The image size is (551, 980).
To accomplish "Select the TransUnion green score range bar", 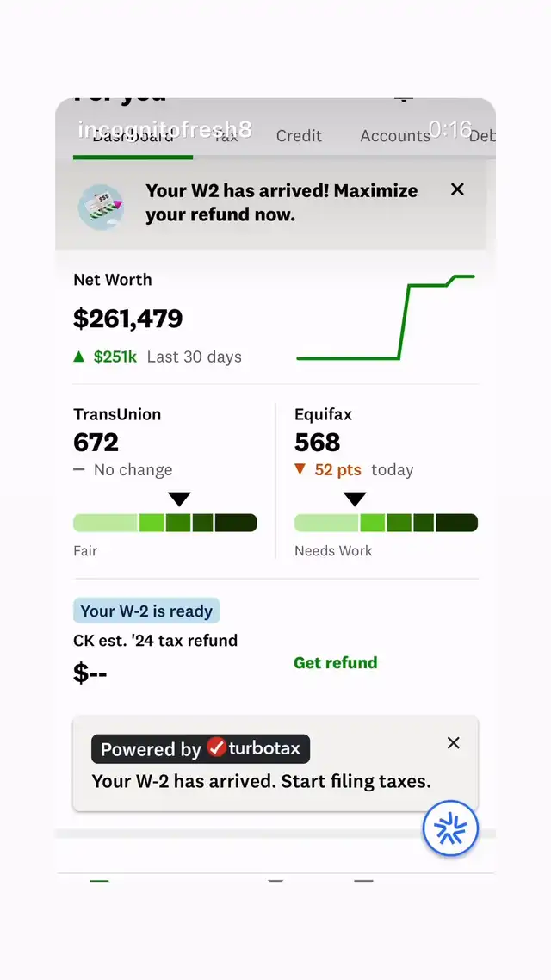I will [165, 523].
